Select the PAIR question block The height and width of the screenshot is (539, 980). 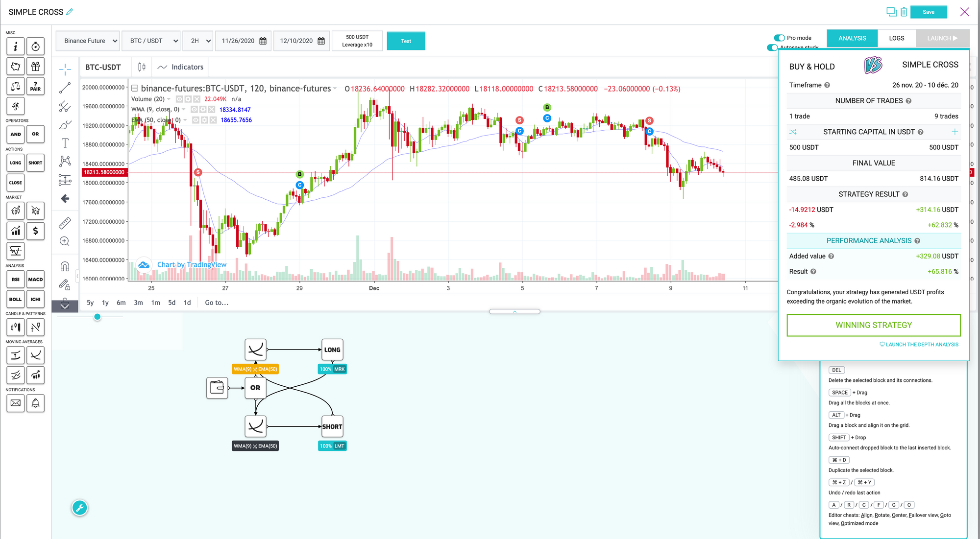(35, 86)
